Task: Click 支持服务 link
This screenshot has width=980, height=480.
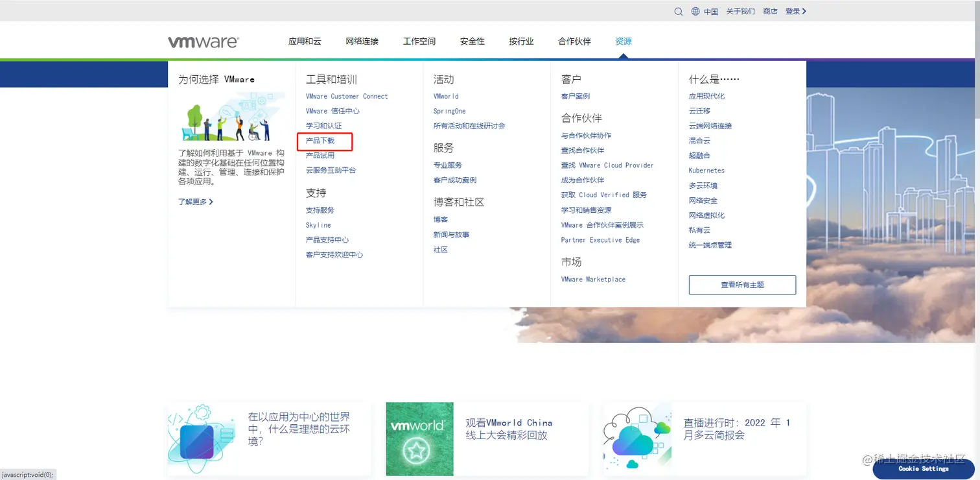Action: [320, 210]
